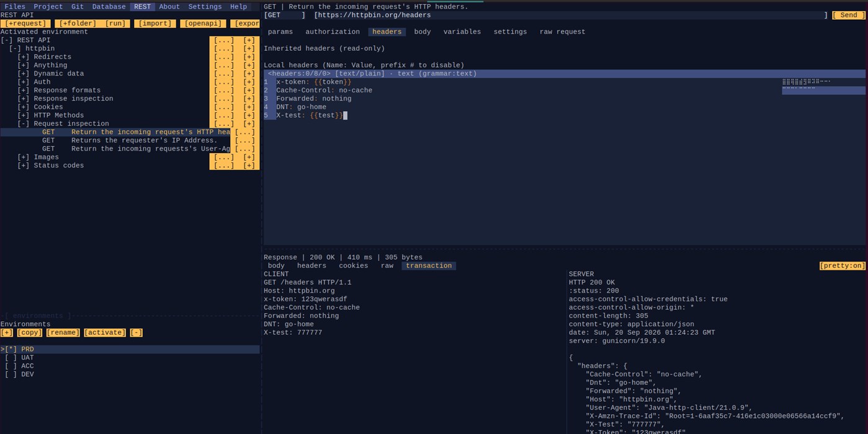Open the response body tab
This screenshot has width=868, height=434.
pos(276,266)
